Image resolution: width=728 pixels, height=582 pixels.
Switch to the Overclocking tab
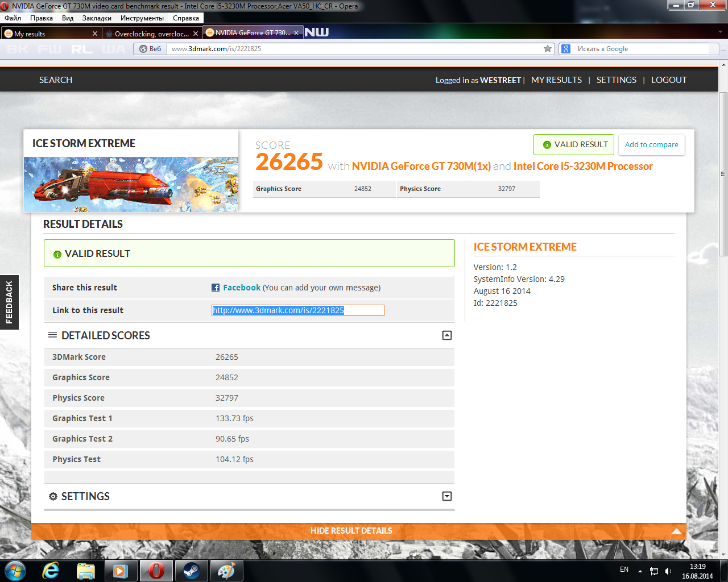[152, 34]
